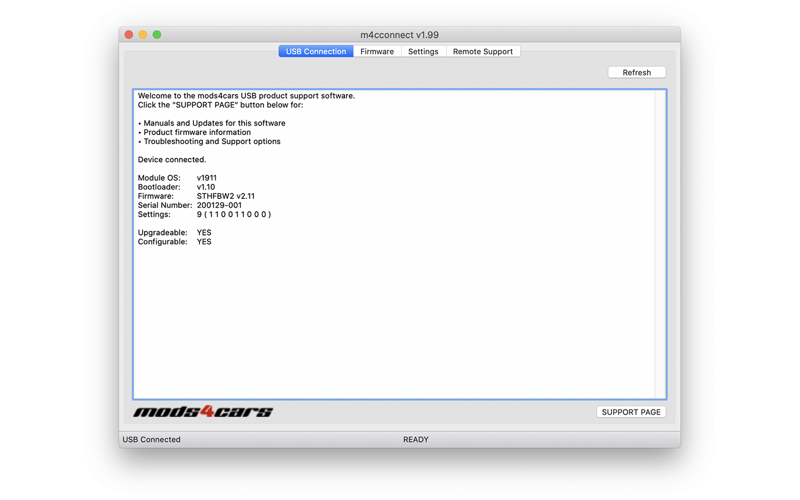Open the SUPPORT PAGE button
The width and height of the screenshot is (800, 500).
pos(631,412)
